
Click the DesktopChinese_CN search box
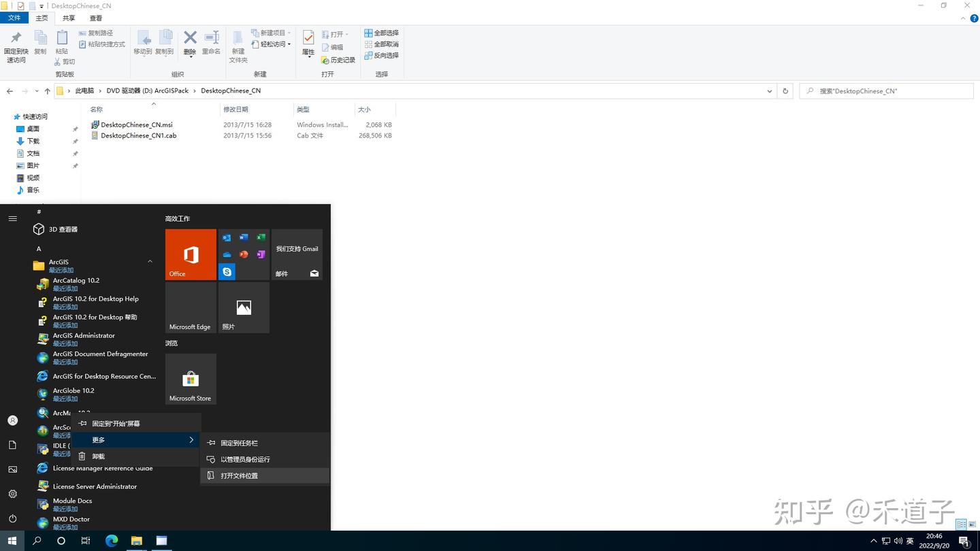885,90
